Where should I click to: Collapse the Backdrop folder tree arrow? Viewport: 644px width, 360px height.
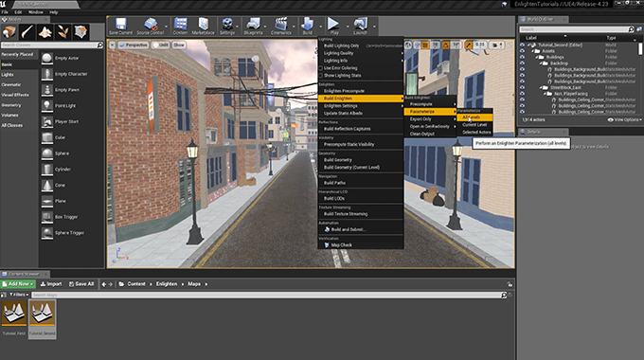coord(541,63)
